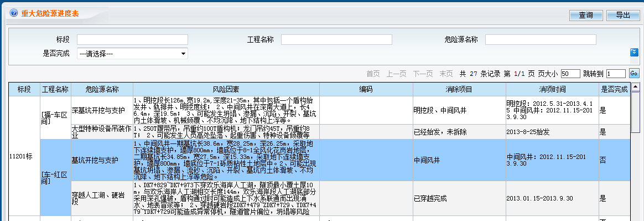Click the 编码 column header
644x221 pixels.
pyautogui.click(x=366, y=89)
